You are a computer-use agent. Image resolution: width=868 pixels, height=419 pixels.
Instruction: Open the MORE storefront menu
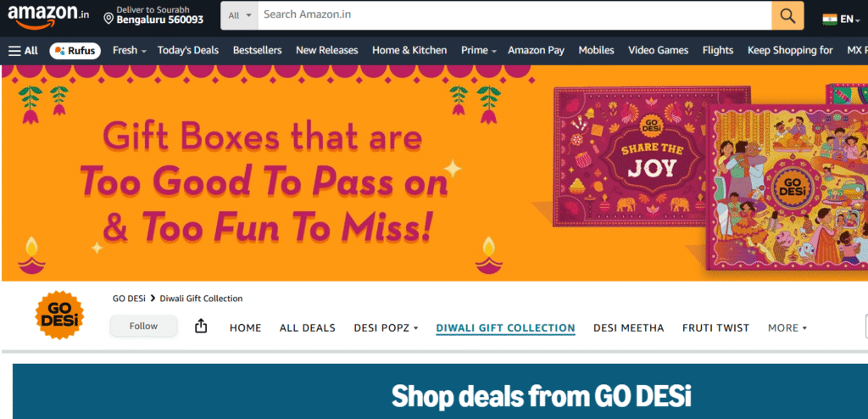tap(787, 328)
